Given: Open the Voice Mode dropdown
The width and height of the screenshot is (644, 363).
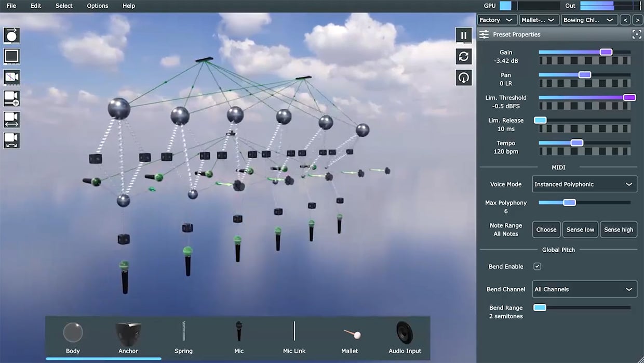Looking at the screenshot, I should point(584,184).
